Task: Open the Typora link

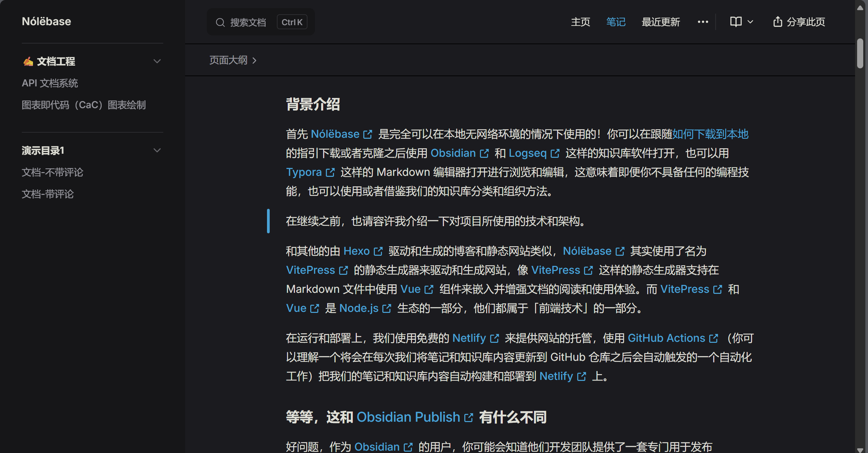Action: pos(304,172)
